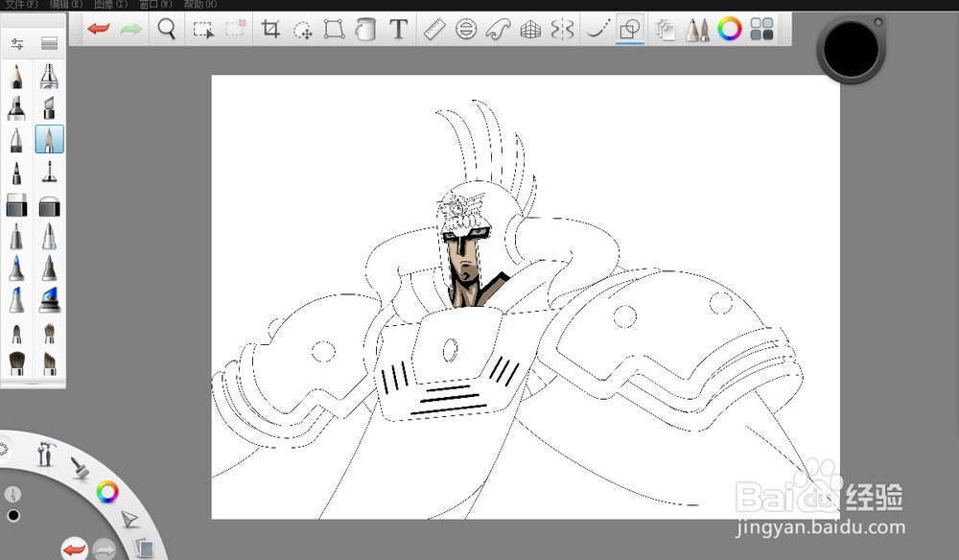Click the lagoon gray Redo button

[x=105, y=549]
